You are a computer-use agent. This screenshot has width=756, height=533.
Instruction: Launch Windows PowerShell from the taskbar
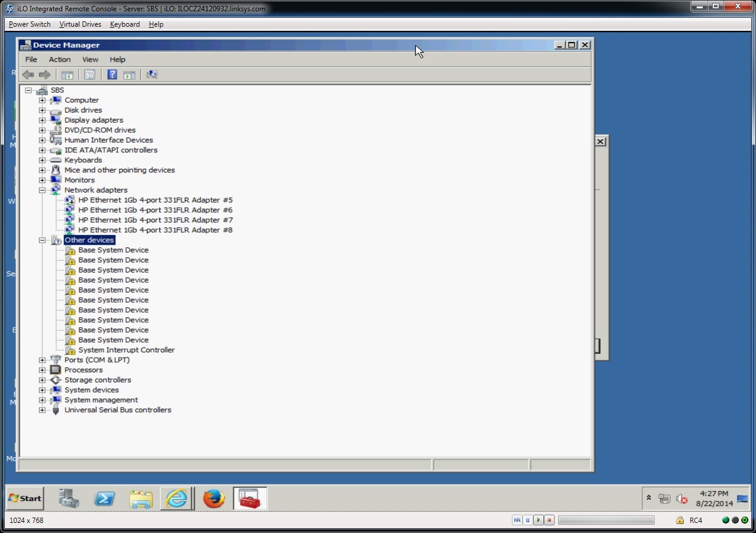tap(105, 499)
